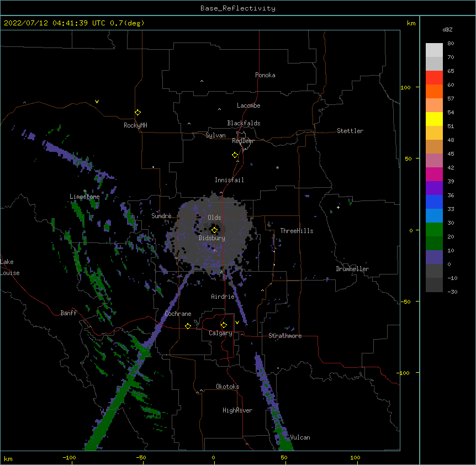Click the Lacombe city label

248,105
